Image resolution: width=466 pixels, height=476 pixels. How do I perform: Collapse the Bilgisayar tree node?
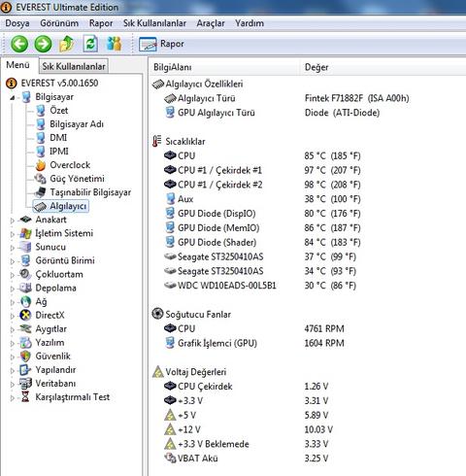point(13,97)
